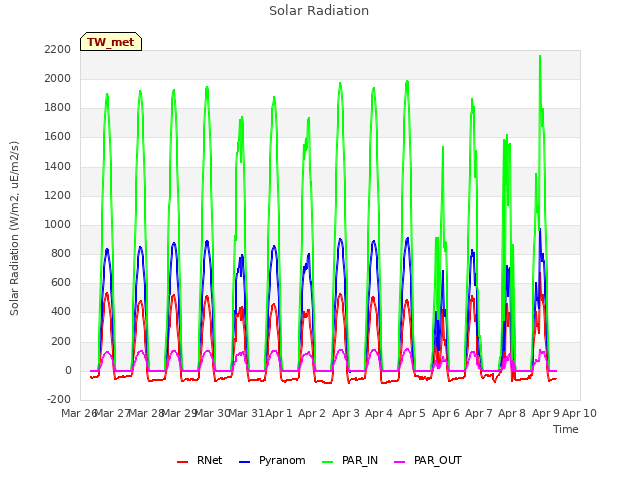Click the Mar 28 date tick label
Image resolution: width=640 pixels, height=480 pixels.
click(x=146, y=413)
